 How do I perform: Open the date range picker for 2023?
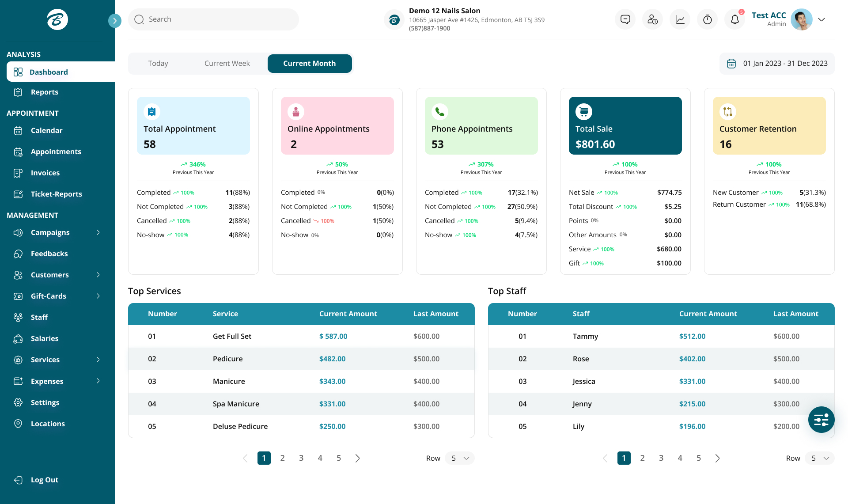click(x=776, y=63)
